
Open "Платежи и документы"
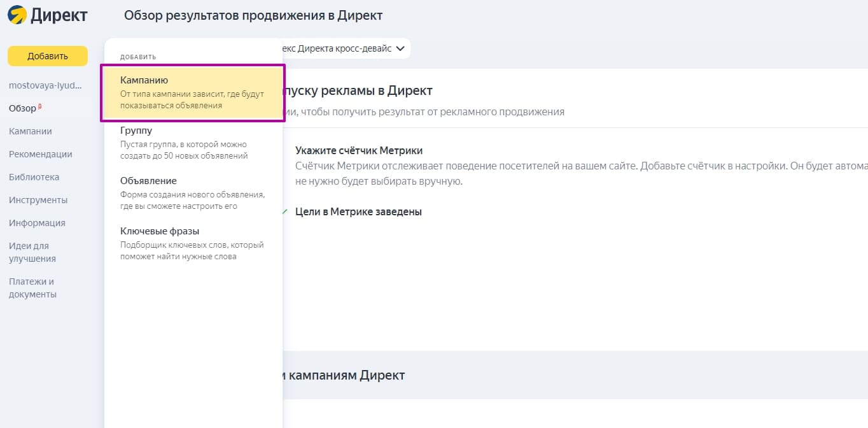[x=32, y=287]
